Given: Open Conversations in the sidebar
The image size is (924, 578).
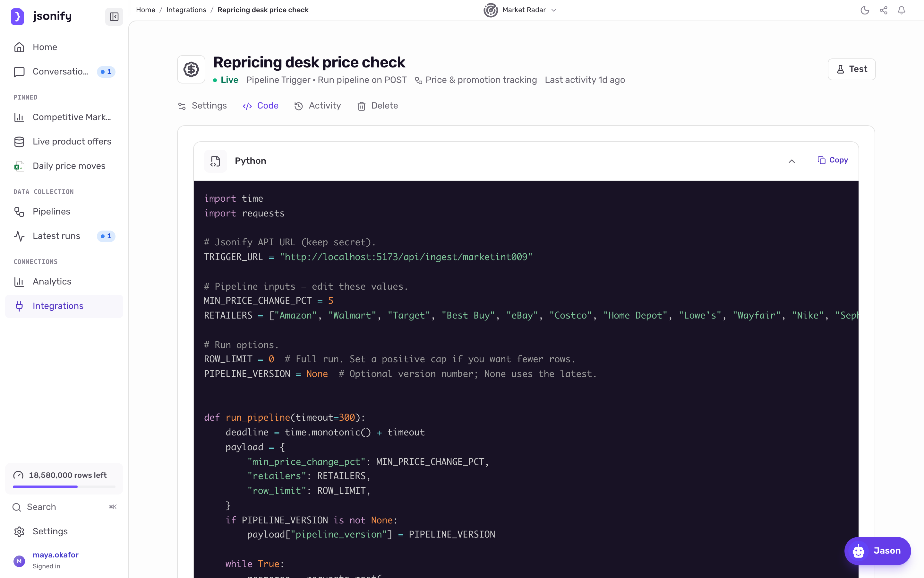Looking at the screenshot, I should coord(64,72).
